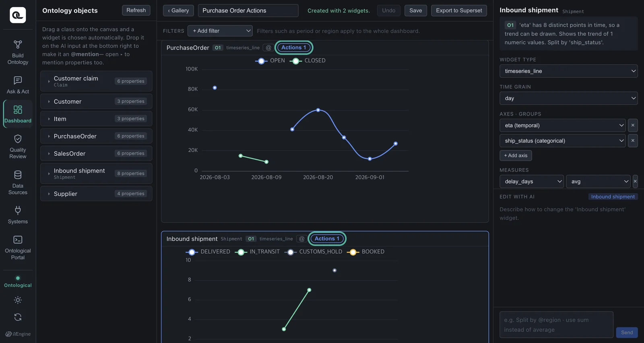Open Ask & Act section
The height and width of the screenshot is (343, 644).
coord(18,85)
